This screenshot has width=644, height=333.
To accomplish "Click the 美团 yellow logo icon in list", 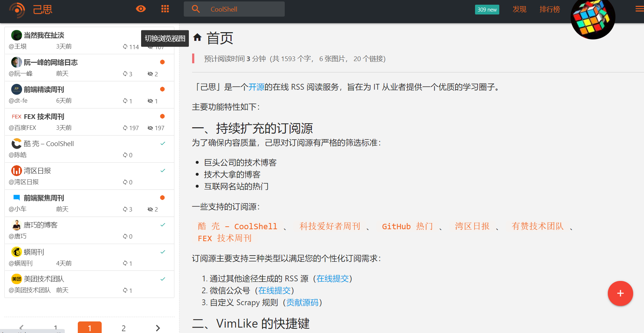I will pos(16,279).
